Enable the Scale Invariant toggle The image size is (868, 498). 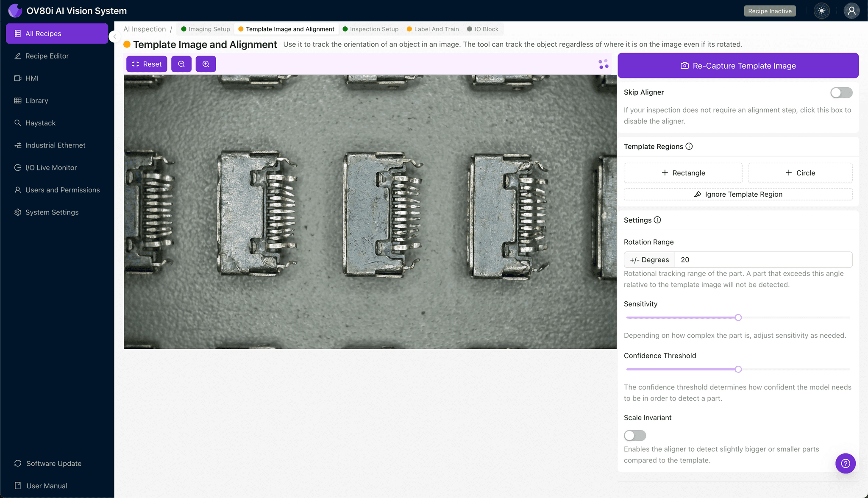tap(634, 435)
